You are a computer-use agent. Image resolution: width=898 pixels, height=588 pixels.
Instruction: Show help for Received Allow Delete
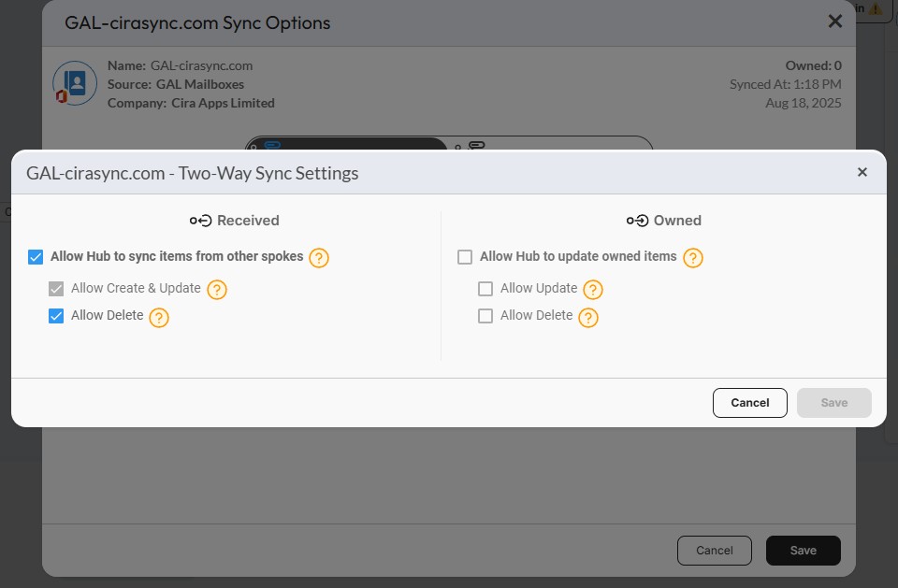(159, 317)
